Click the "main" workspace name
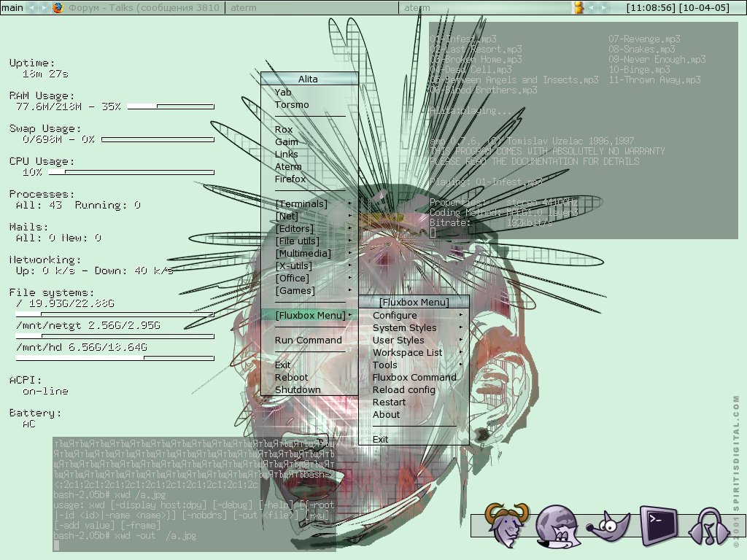The width and height of the screenshot is (747, 560). tap(12, 7)
